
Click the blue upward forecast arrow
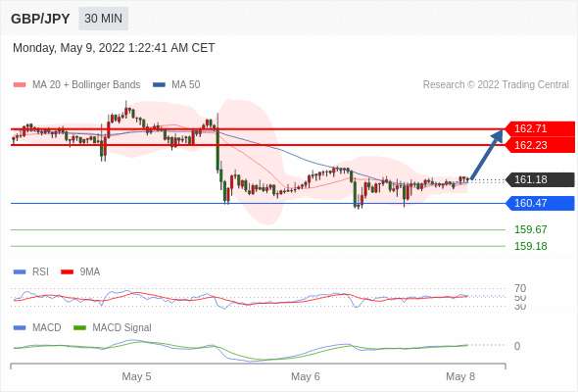(487, 155)
